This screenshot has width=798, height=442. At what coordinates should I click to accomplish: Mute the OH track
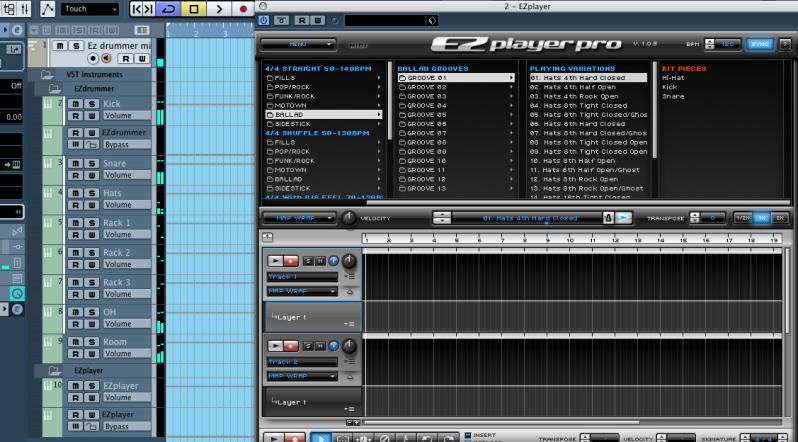[75, 312]
